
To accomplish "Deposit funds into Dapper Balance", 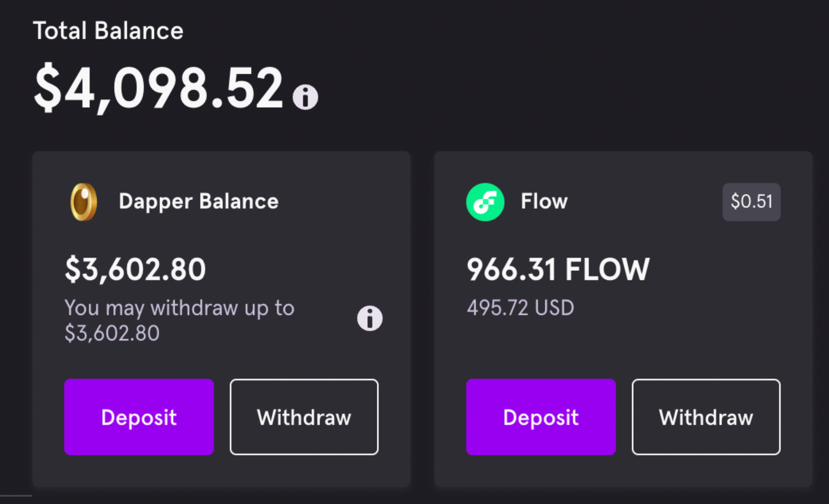I will [x=139, y=417].
